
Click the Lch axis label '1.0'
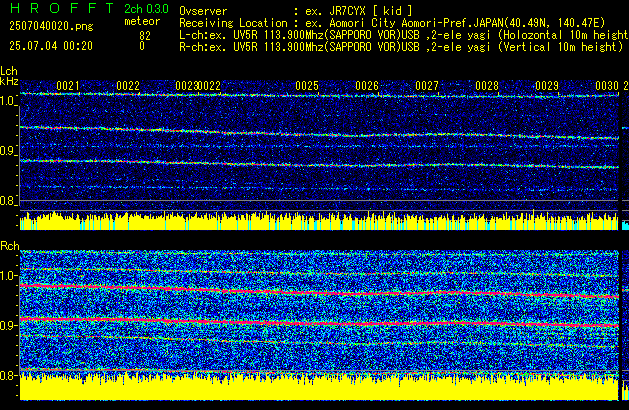click(8, 101)
